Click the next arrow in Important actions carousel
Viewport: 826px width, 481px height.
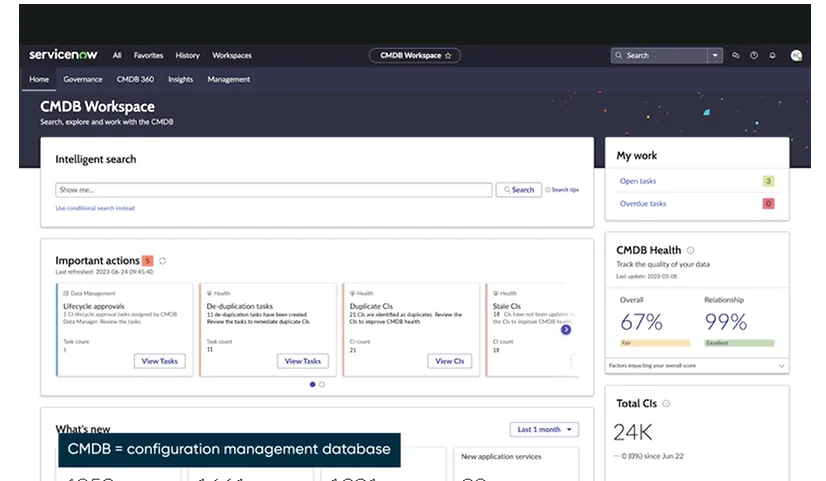tap(565, 329)
